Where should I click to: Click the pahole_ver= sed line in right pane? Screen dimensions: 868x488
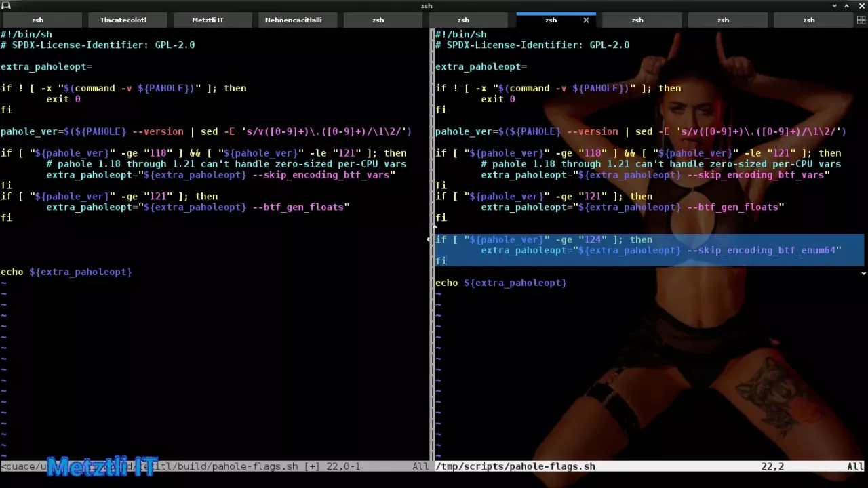(x=641, y=131)
